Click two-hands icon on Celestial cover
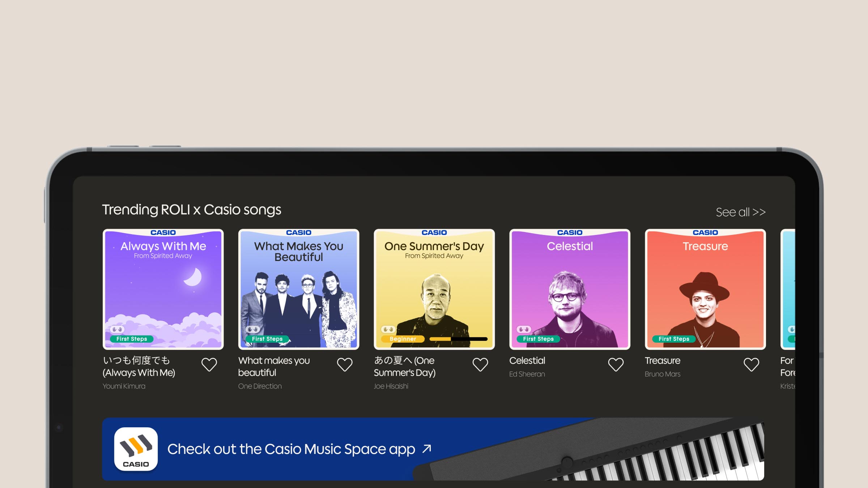 point(524,329)
